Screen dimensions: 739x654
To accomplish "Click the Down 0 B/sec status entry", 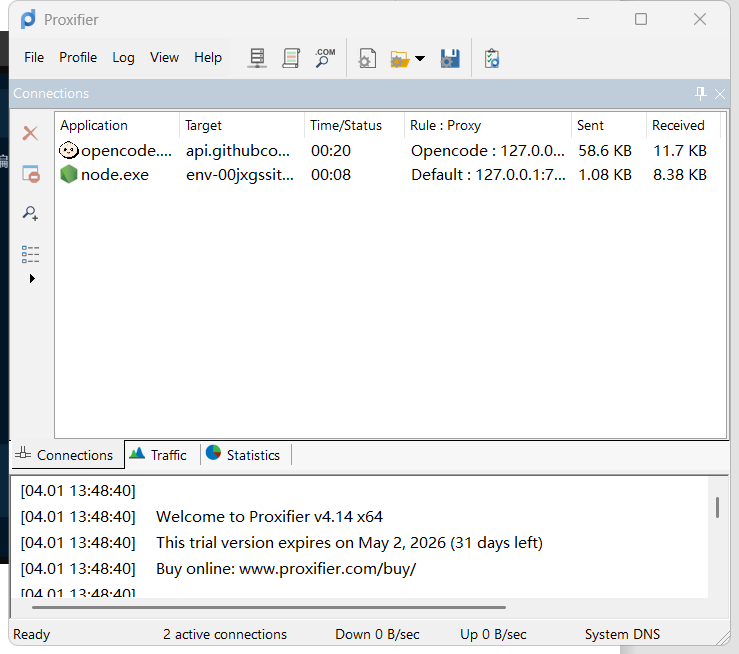I will [377, 634].
